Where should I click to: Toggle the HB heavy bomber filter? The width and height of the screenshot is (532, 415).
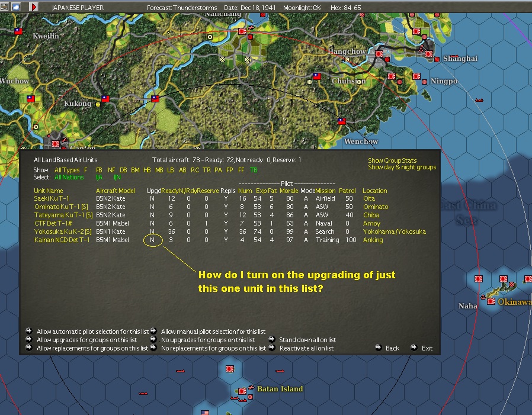pyautogui.click(x=147, y=170)
